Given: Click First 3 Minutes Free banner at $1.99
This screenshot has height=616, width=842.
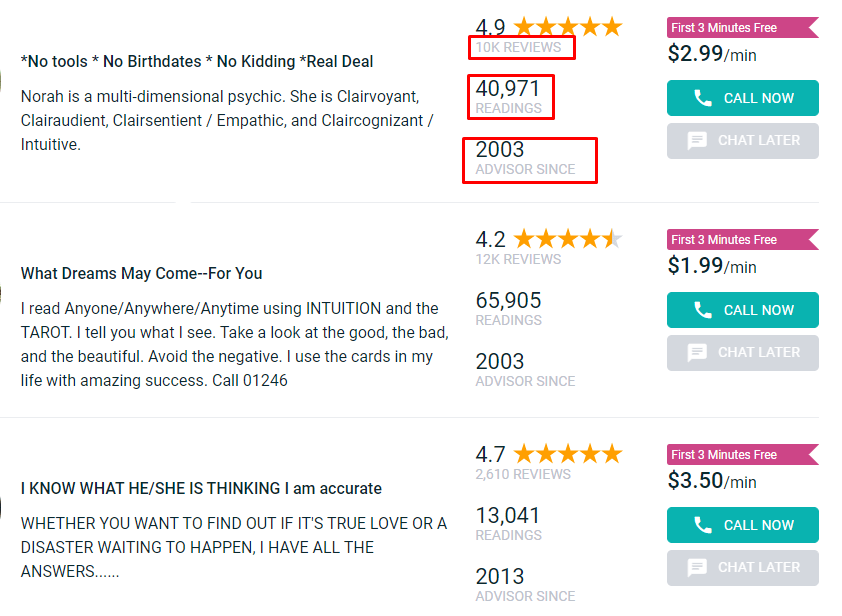Looking at the screenshot, I should coord(743,240).
